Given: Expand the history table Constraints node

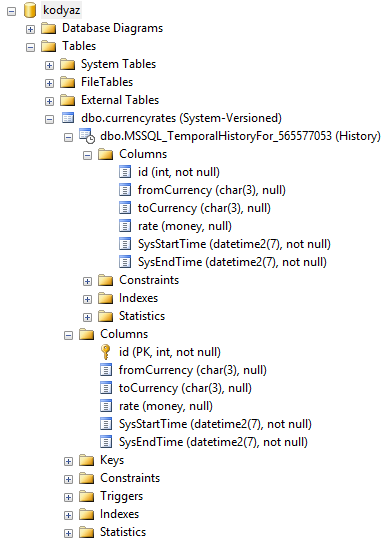Looking at the screenshot, I should point(87,281).
